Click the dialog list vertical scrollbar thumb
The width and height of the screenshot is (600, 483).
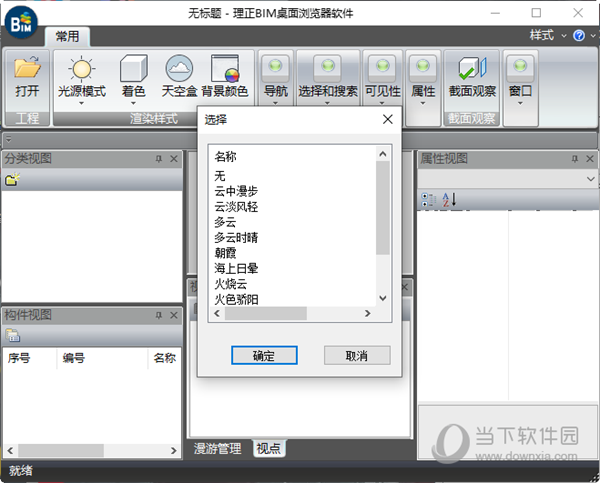(x=383, y=208)
